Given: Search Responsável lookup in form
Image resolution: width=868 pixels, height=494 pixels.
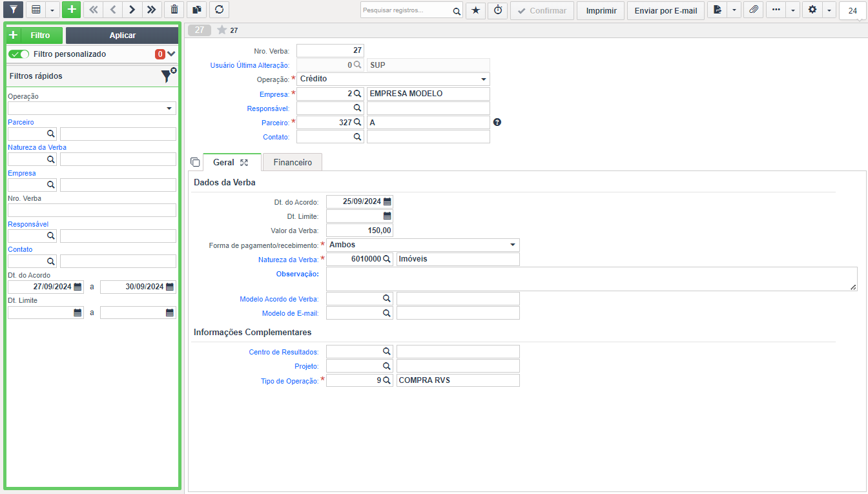Looking at the screenshot, I should [x=357, y=108].
